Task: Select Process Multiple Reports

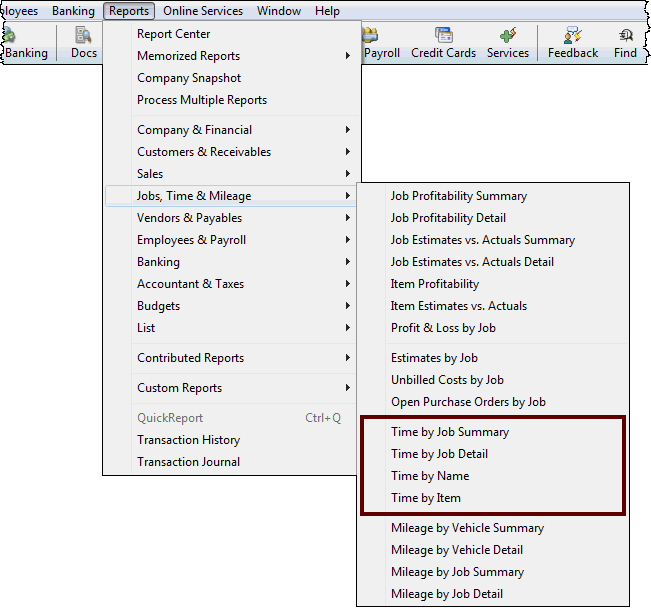Action: click(x=231, y=100)
